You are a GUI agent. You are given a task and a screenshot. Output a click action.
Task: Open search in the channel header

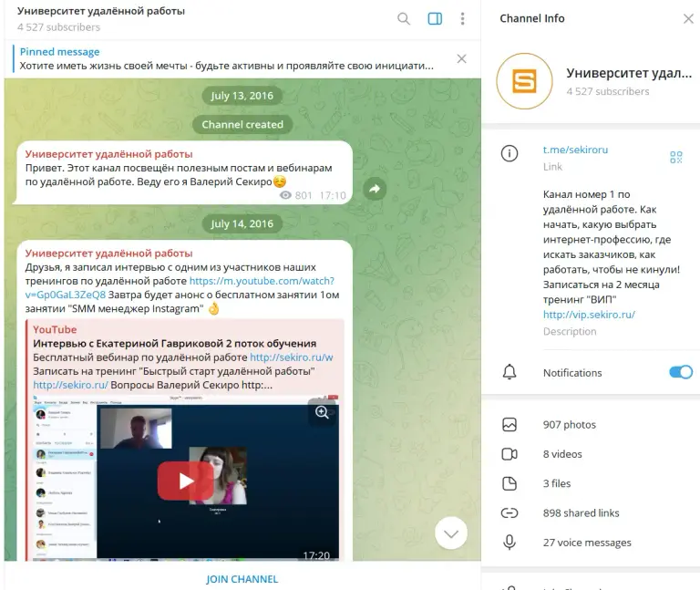click(404, 19)
